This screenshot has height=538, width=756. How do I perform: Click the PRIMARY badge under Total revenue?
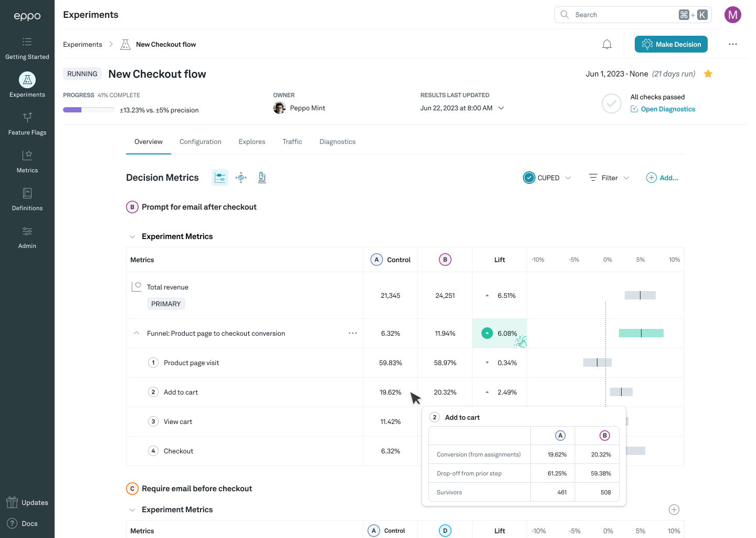coord(166,304)
